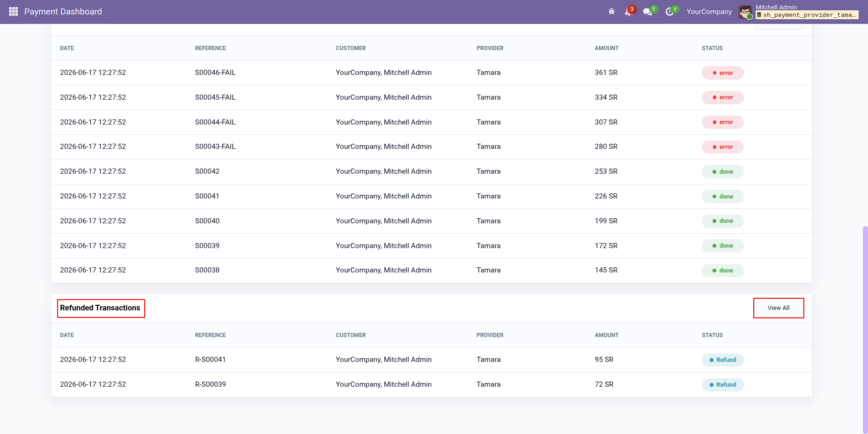
Task: Click Mitchell Admin's avatar picture
Action: tap(745, 12)
